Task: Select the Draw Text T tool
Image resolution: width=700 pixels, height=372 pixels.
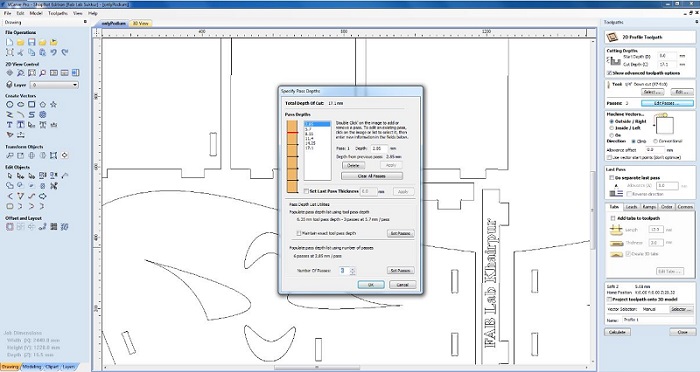Action: 9,125
